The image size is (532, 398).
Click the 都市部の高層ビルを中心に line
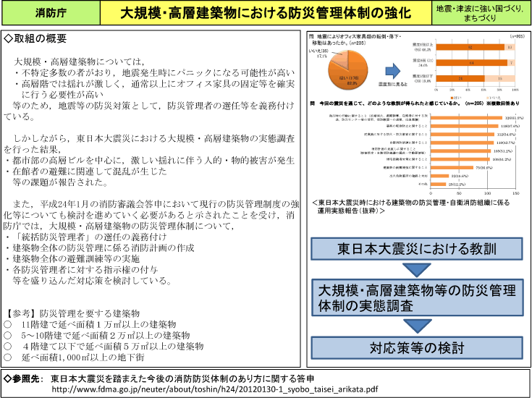pos(149,160)
